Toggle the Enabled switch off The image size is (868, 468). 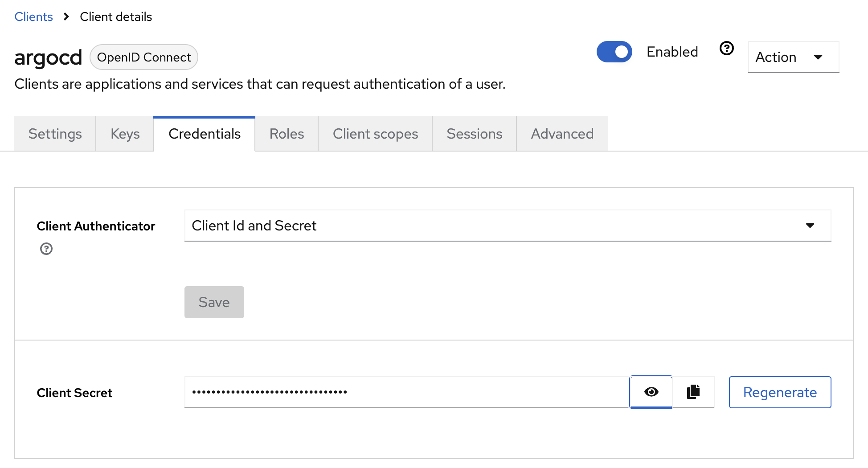[x=614, y=52]
